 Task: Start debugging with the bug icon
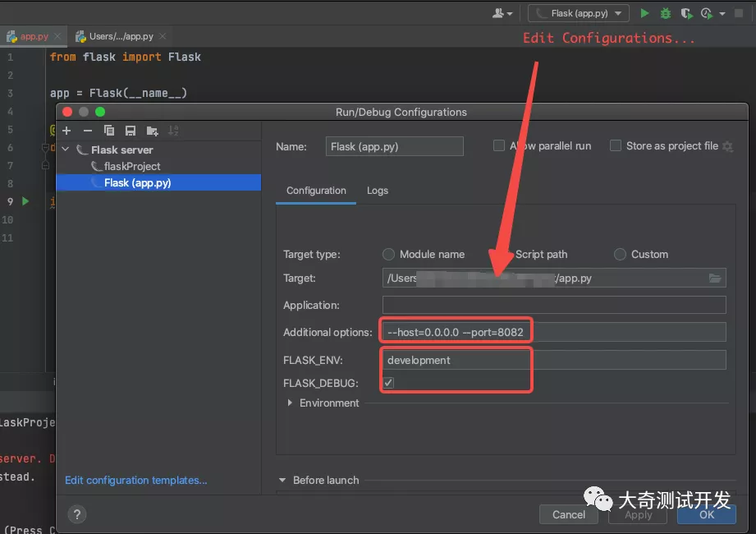tap(666, 13)
